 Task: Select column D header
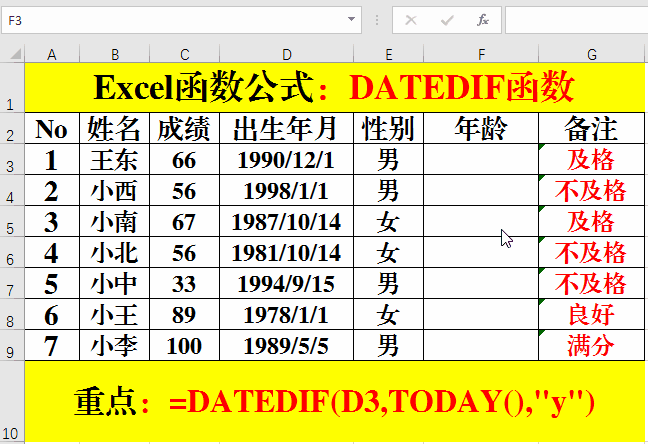(x=286, y=54)
